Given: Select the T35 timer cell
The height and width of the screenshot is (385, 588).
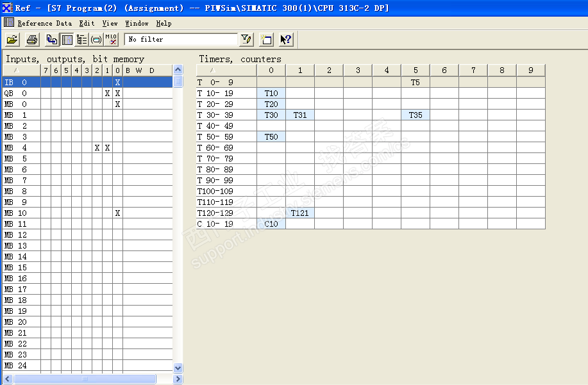Looking at the screenshot, I should click(x=416, y=115).
